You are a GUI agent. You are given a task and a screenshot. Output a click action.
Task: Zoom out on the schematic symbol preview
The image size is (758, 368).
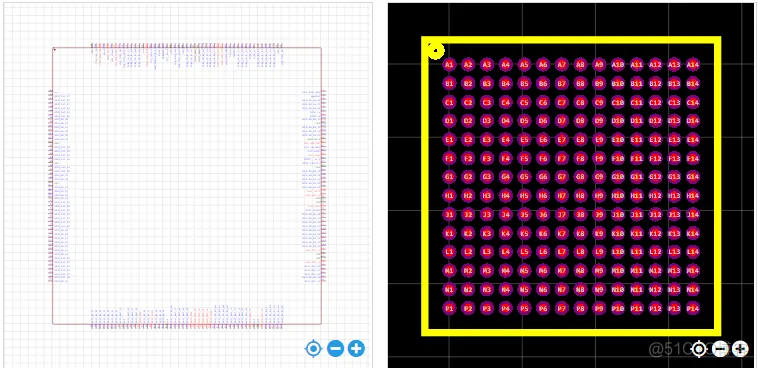[335, 348]
